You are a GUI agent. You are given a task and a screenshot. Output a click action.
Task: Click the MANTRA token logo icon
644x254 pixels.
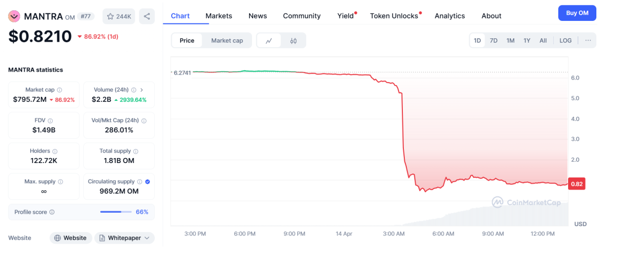click(14, 16)
